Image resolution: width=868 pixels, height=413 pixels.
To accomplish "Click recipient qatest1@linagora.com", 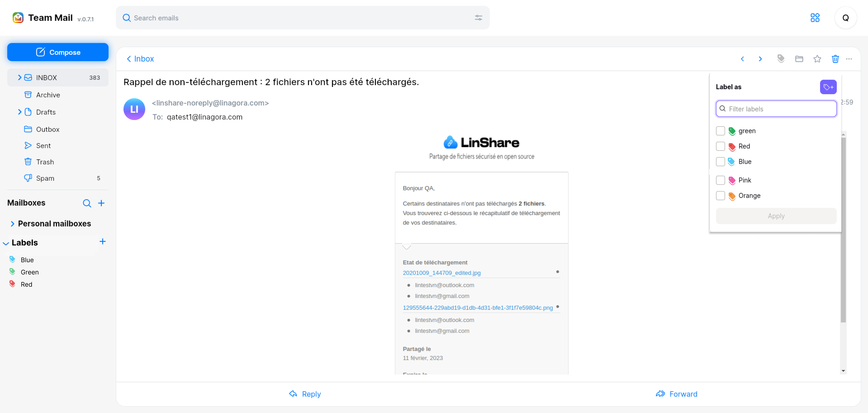I will point(204,117).
